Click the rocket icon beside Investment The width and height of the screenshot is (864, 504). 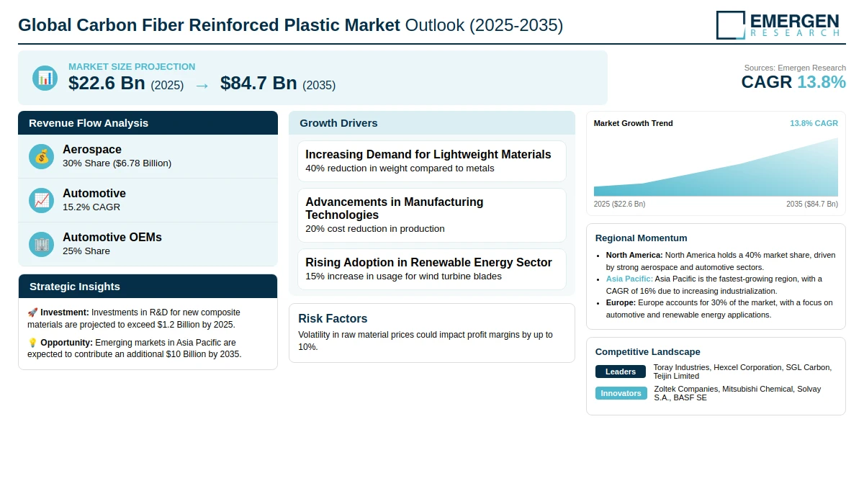[x=32, y=312]
